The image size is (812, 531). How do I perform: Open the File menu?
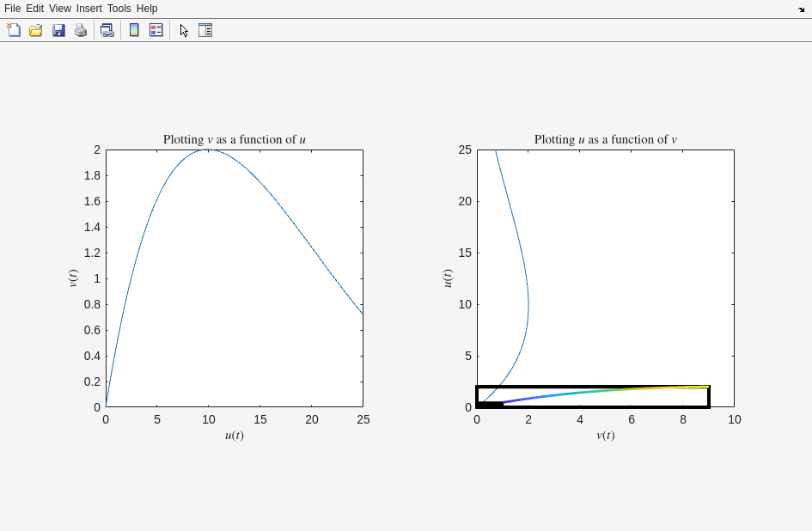pos(12,9)
